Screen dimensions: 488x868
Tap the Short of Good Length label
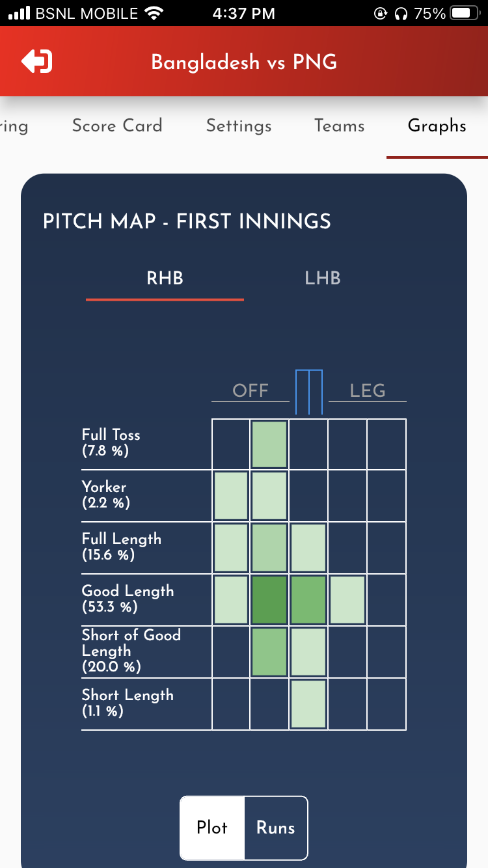coord(131,650)
